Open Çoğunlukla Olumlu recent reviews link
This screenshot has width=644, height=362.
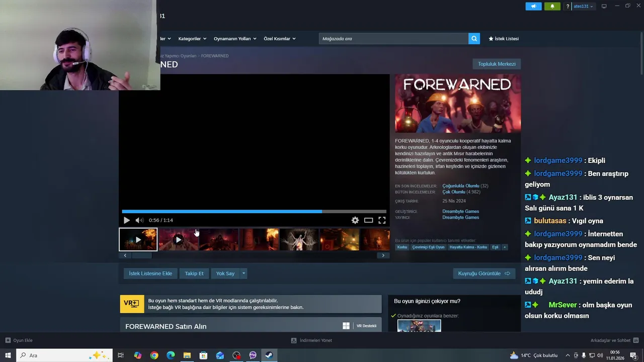pyautogui.click(x=461, y=186)
